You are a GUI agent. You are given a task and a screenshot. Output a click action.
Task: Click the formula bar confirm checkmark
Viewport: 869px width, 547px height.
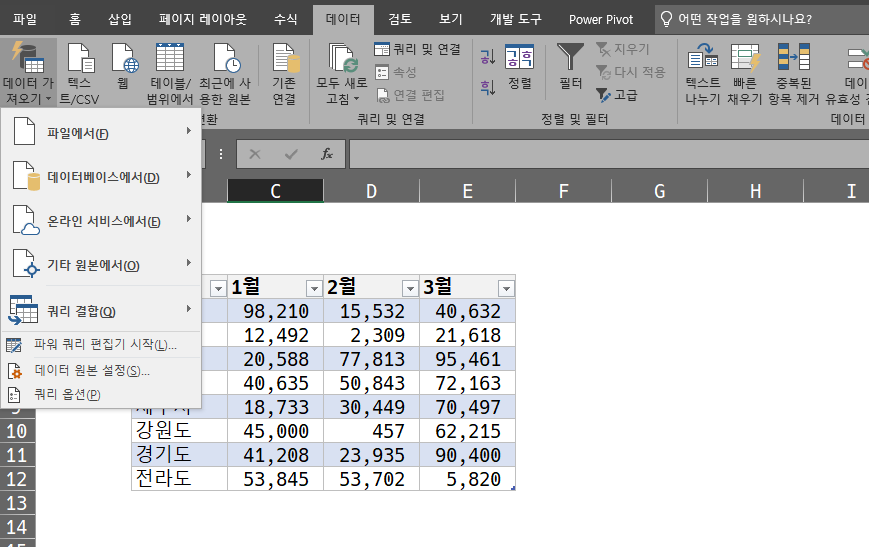pyautogui.click(x=291, y=154)
